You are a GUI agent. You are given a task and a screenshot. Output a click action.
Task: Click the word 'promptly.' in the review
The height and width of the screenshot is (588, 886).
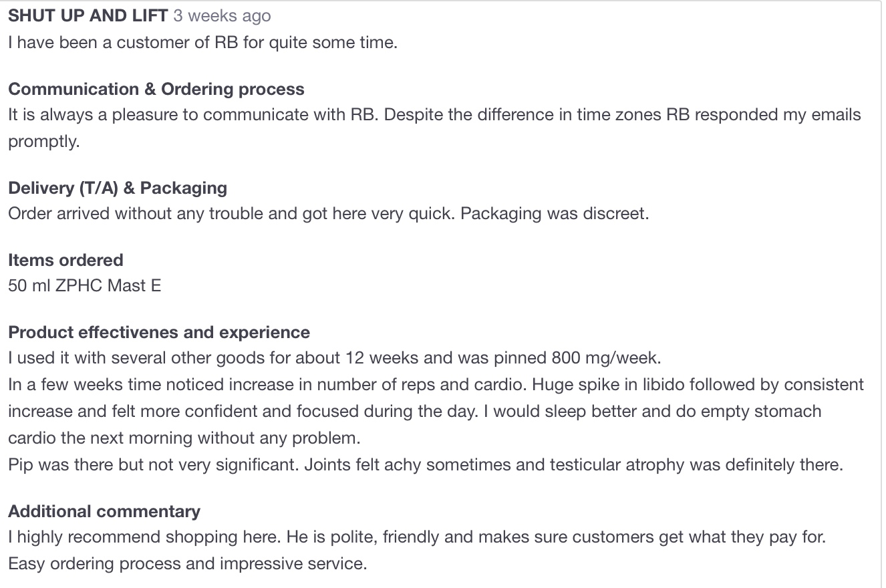point(44,141)
